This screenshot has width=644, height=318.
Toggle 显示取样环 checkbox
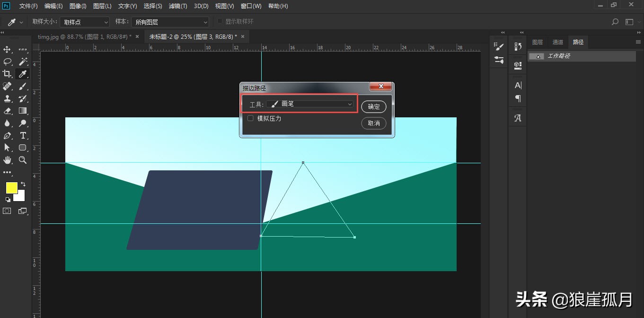pos(220,22)
